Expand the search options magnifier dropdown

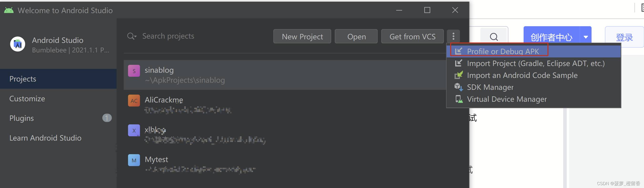pos(132,36)
